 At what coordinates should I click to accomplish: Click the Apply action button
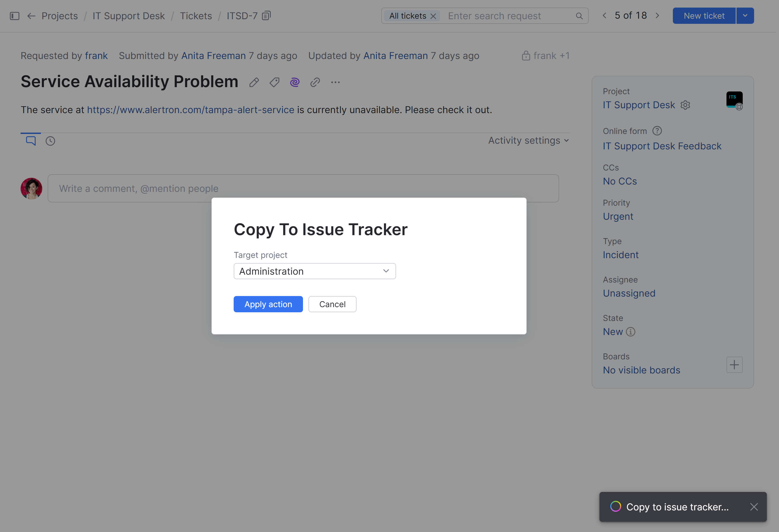268,304
